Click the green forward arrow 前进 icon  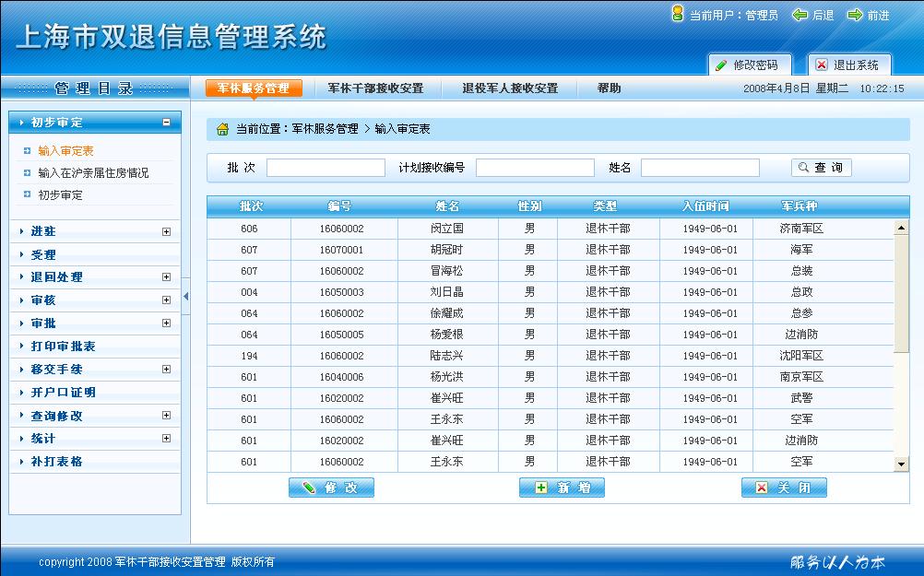pos(855,15)
